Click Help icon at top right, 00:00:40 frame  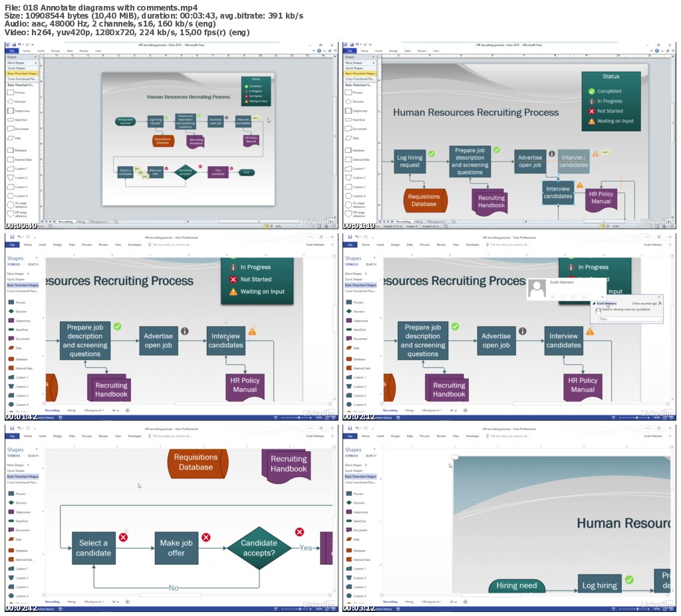coord(319,51)
